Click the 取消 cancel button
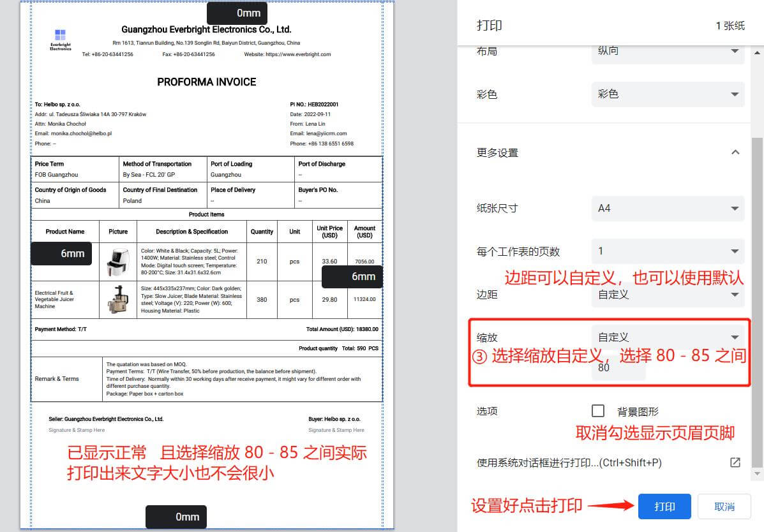The height and width of the screenshot is (532, 764). 724,506
